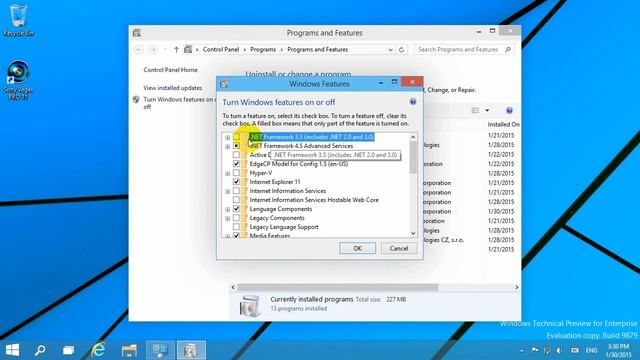Click the Windows Start button
The height and width of the screenshot is (360, 640).
[x=12, y=350]
